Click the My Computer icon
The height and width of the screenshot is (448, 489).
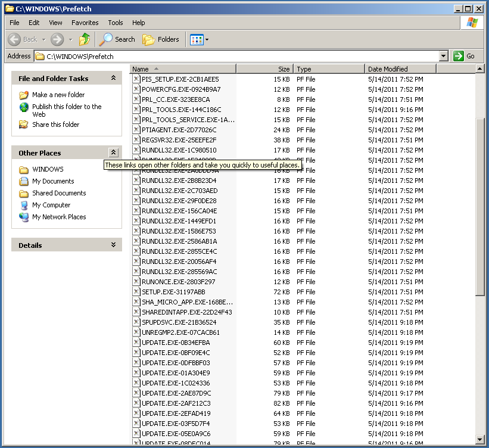click(24, 205)
